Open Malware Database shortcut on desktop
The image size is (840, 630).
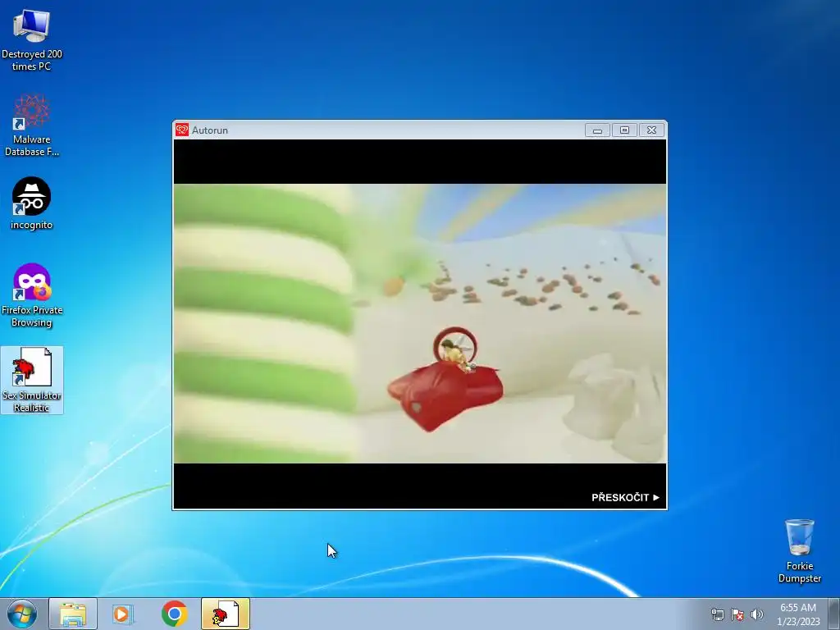pyautogui.click(x=32, y=126)
